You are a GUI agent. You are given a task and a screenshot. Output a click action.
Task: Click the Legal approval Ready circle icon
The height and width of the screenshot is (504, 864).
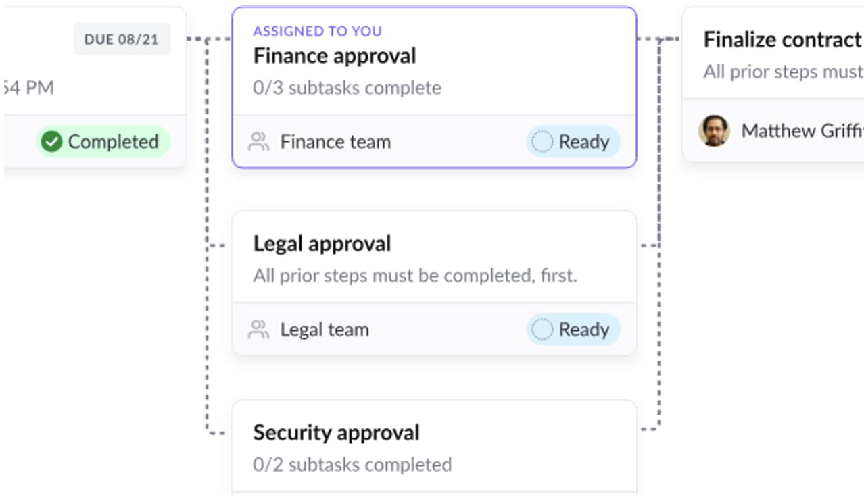pyautogui.click(x=542, y=330)
